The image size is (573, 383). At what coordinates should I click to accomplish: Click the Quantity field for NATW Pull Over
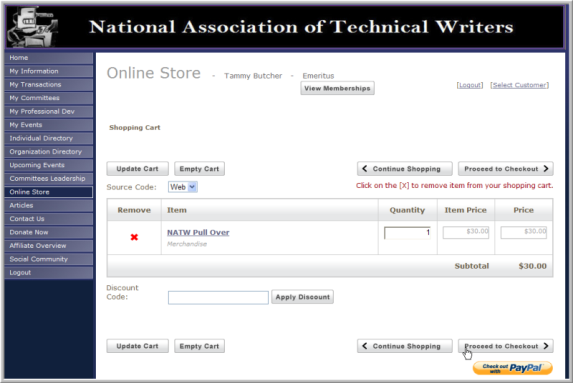(x=407, y=233)
